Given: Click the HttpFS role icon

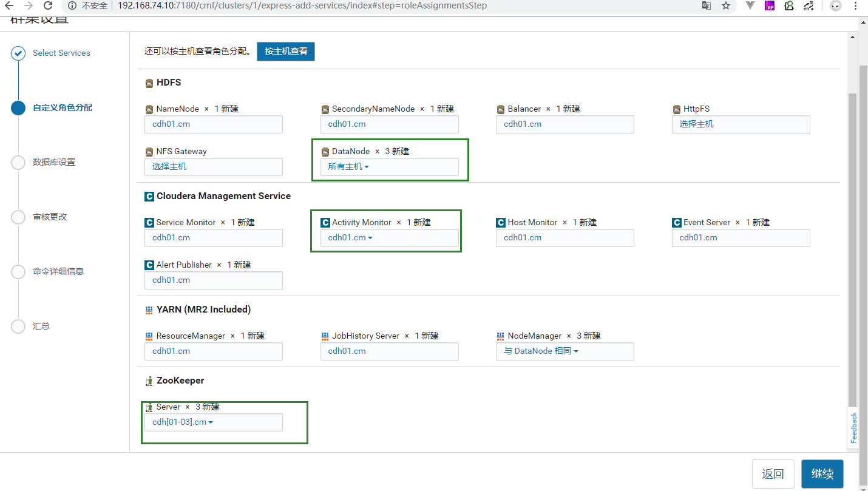Looking at the screenshot, I should (677, 109).
